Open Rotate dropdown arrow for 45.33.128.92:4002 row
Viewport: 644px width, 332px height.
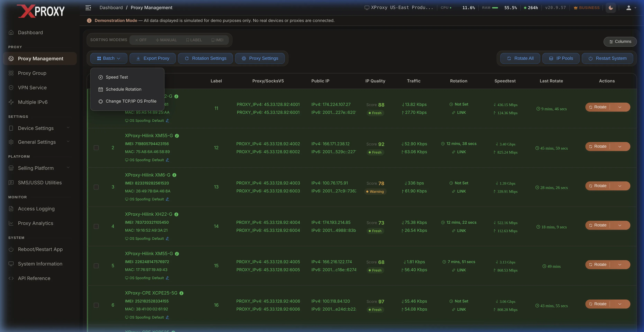(620, 146)
